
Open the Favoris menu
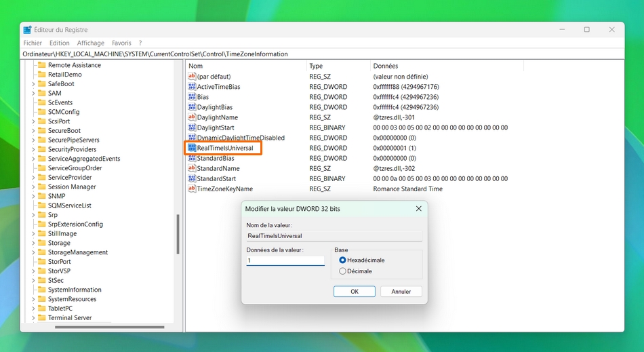[x=121, y=43]
